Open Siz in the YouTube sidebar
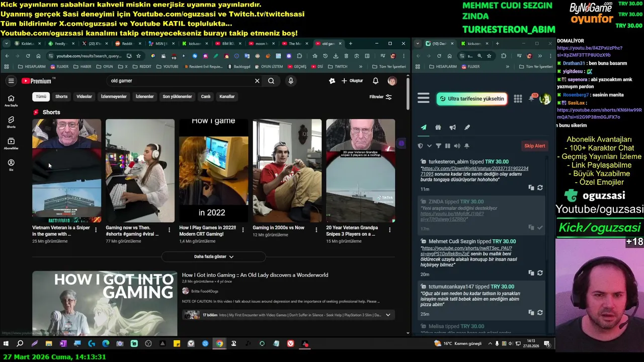 point(11,165)
